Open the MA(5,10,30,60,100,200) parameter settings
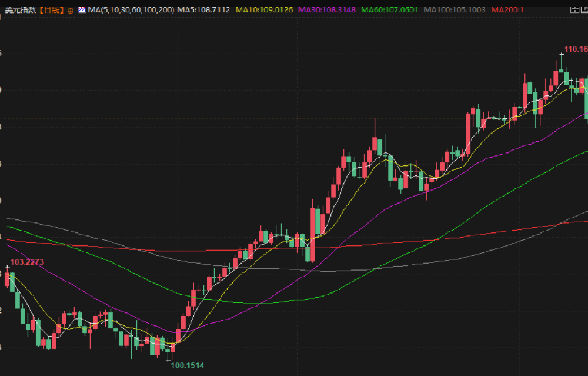 pyautogui.click(x=131, y=10)
